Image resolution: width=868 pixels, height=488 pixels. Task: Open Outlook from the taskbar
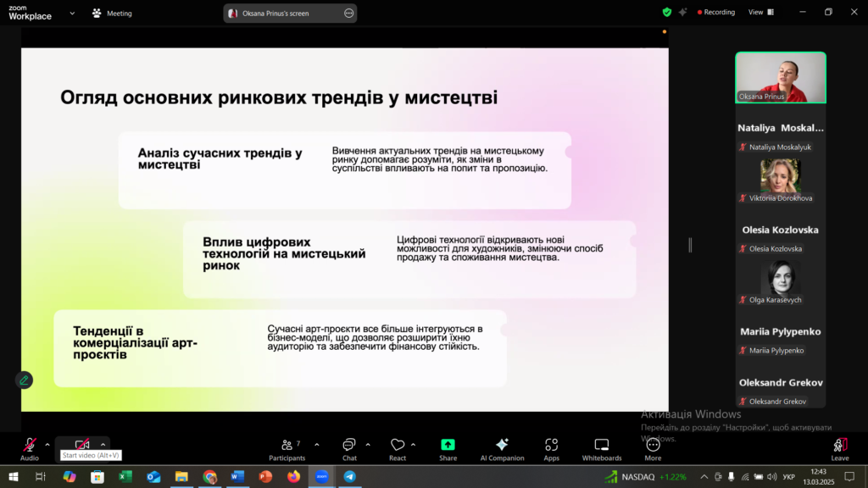click(x=153, y=476)
